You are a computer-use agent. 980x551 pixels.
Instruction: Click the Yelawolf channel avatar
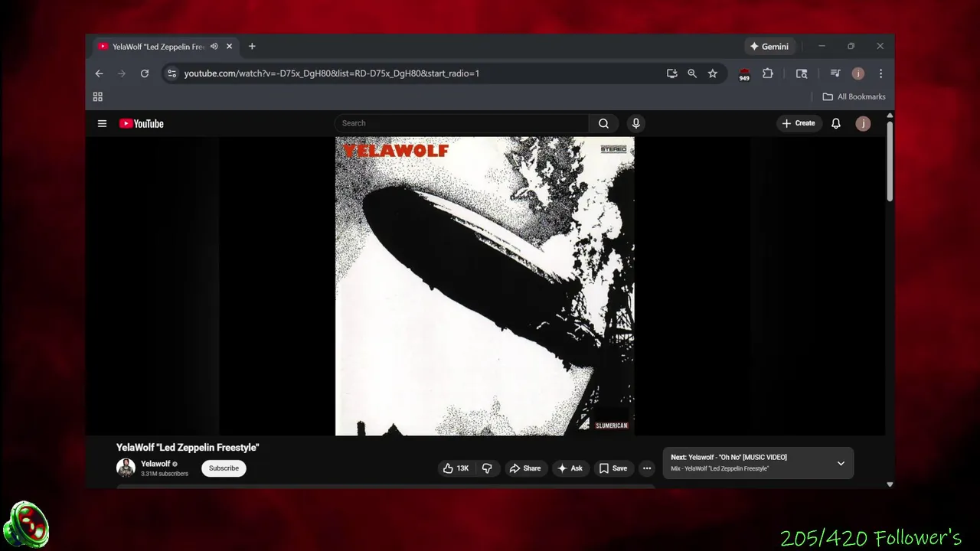coord(126,468)
